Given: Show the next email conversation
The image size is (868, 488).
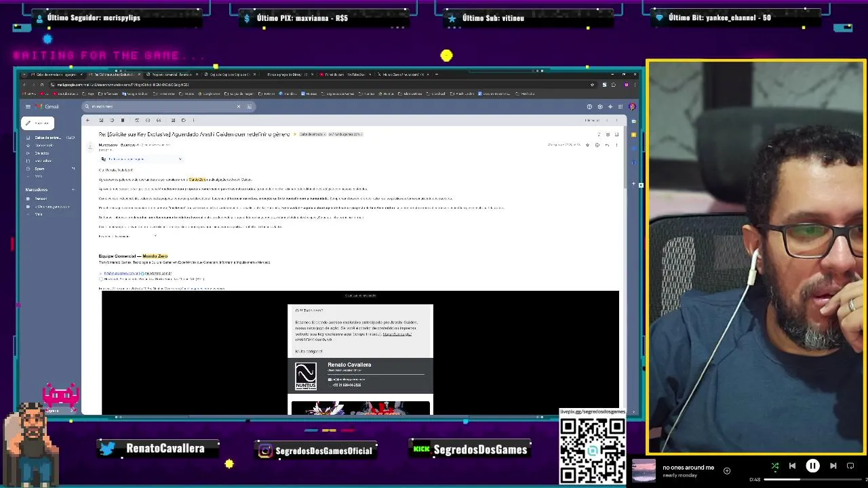Looking at the screenshot, I should click(x=616, y=120).
